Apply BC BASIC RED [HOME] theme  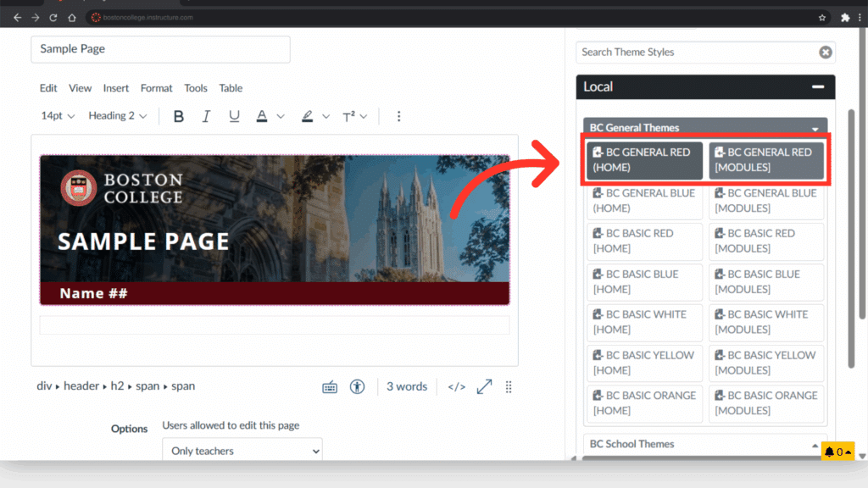click(644, 241)
